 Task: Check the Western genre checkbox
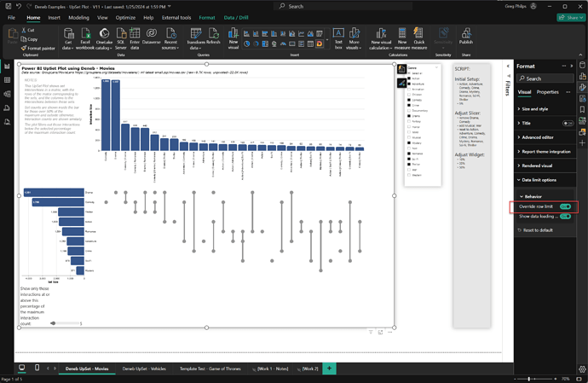coord(409,175)
